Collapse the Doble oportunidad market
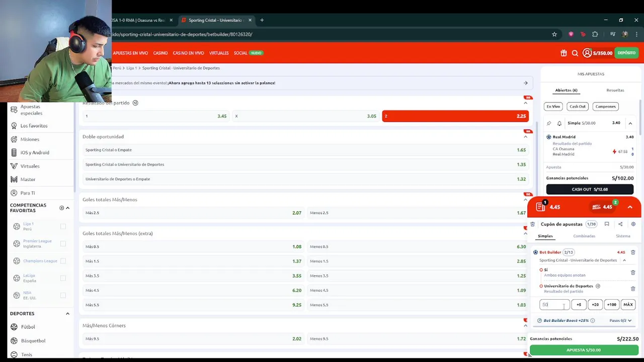The image size is (644, 362). (x=525, y=137)
